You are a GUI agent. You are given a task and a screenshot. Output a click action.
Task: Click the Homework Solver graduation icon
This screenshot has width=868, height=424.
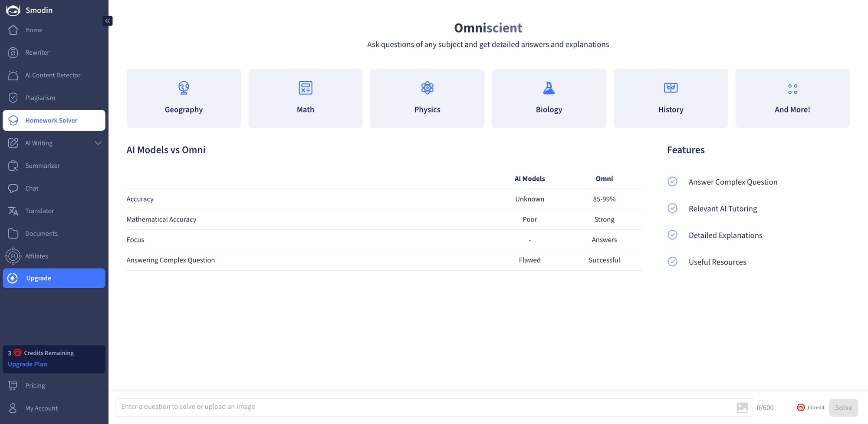[x=13, y=120]
